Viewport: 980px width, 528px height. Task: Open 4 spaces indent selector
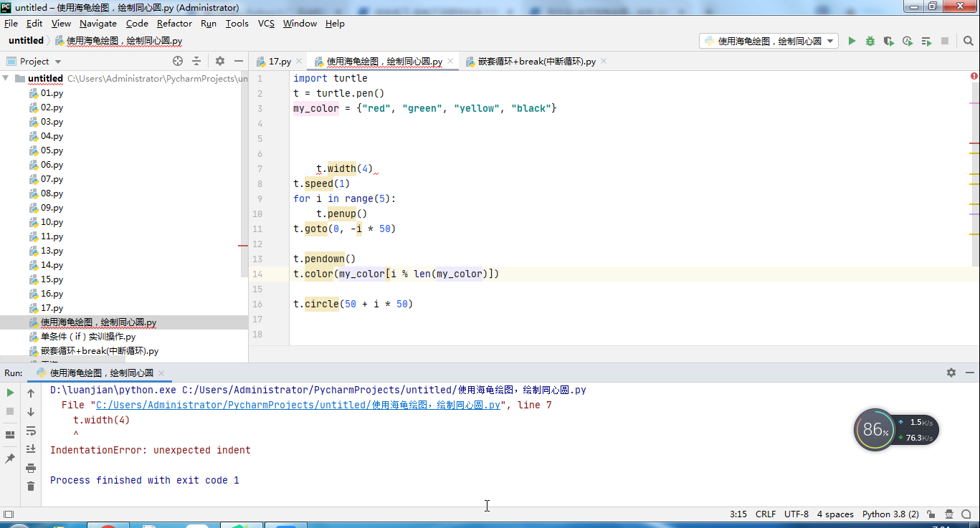pyautogui.click(x=835, y=514)
